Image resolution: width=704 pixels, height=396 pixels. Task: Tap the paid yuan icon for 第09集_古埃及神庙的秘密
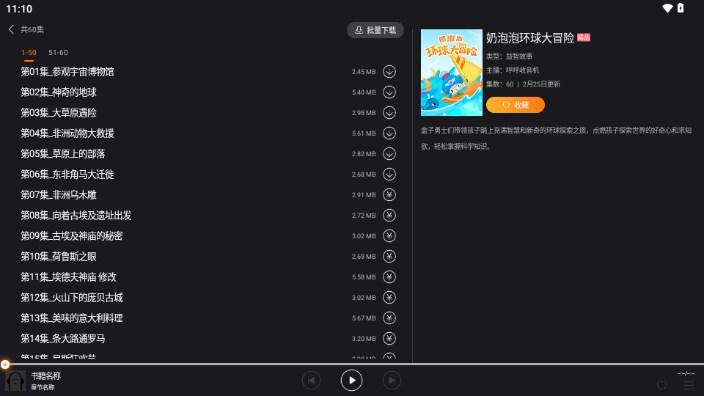[389, 236]
